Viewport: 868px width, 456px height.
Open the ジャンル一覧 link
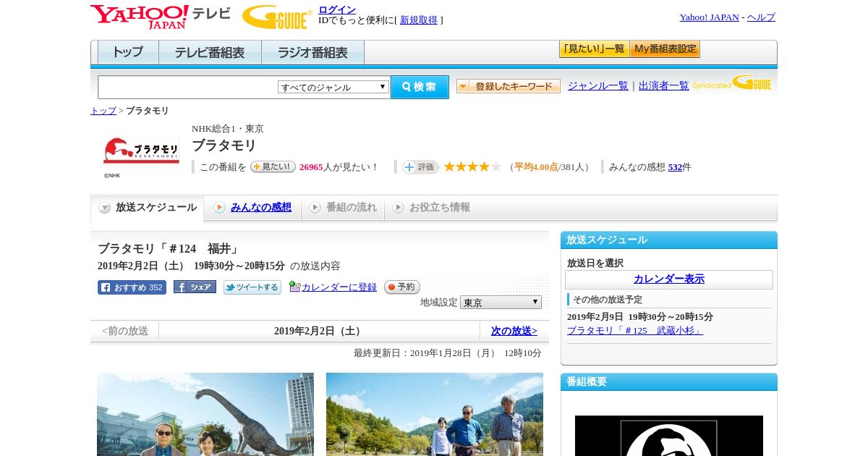click(x=598, y=86)
